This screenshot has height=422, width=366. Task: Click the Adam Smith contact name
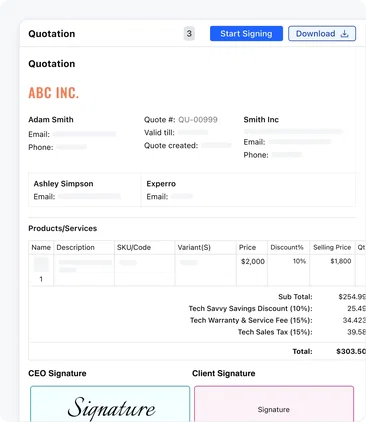(51, 120)
